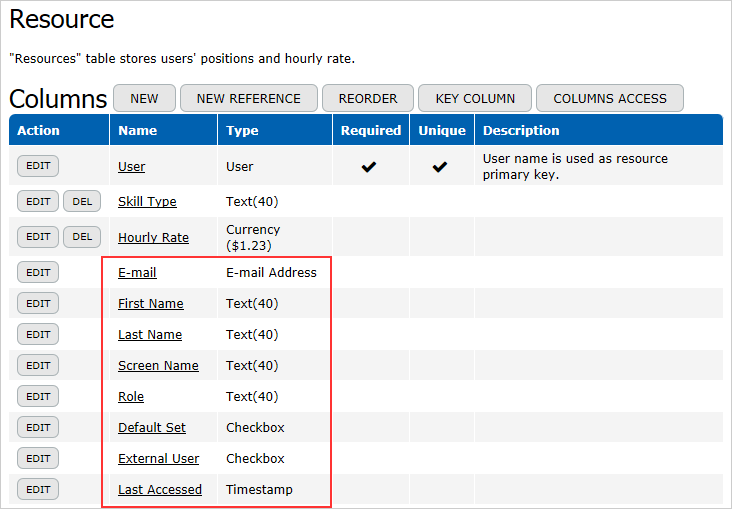Image resolution: width=732 pixels, height=509 pixels.
Task: Edit the Default Set column
Action: coord(38,427)
